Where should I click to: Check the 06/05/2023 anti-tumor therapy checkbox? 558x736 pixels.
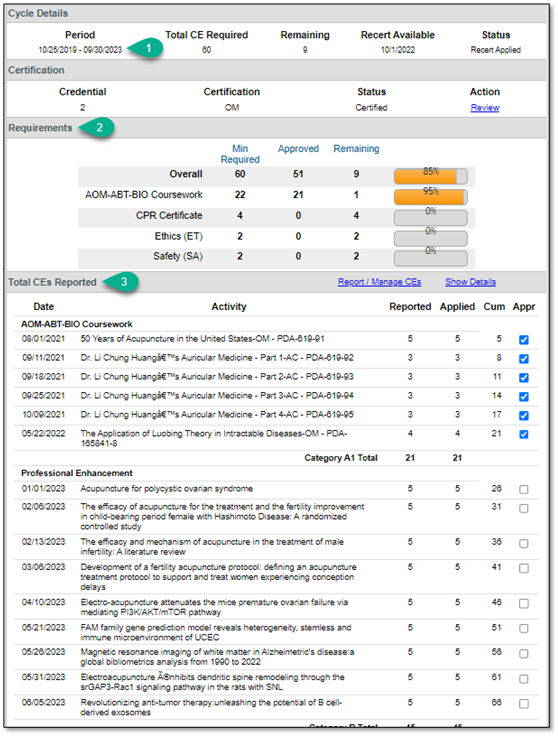pos(524,704)
